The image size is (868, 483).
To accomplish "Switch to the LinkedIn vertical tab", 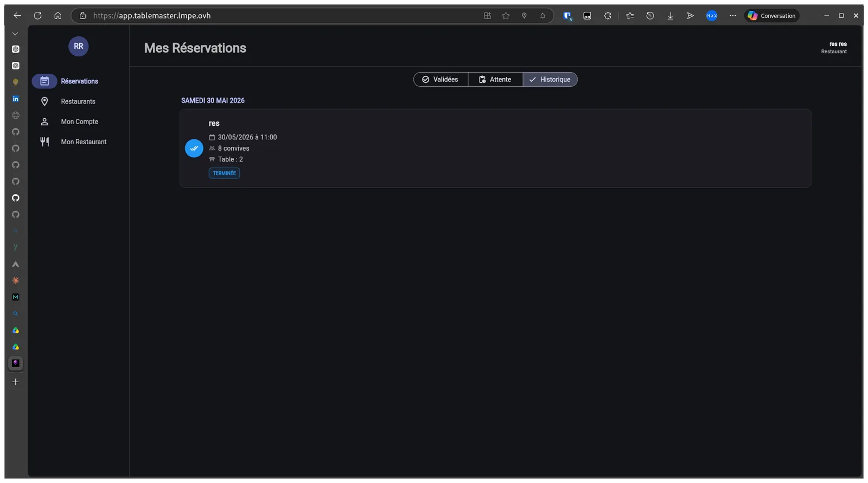I will [x=16, y=99].
